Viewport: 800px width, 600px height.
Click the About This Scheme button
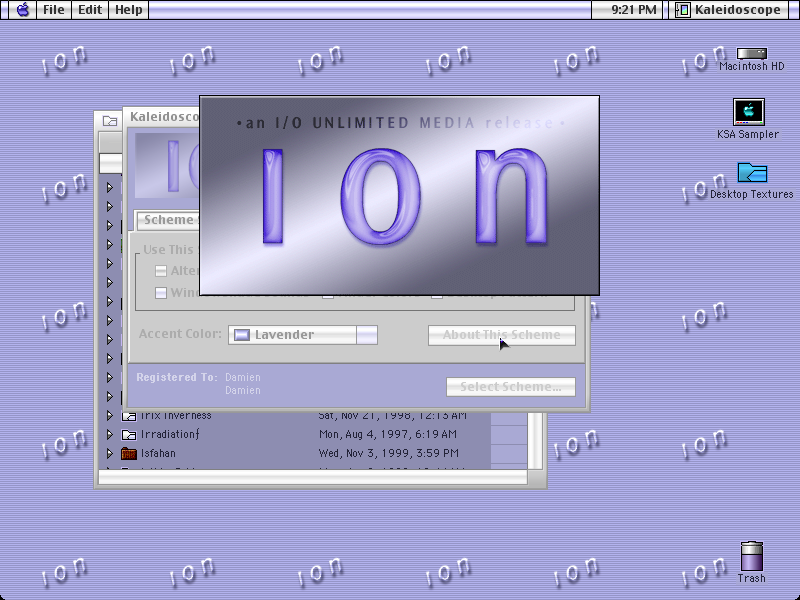[502, 335]
